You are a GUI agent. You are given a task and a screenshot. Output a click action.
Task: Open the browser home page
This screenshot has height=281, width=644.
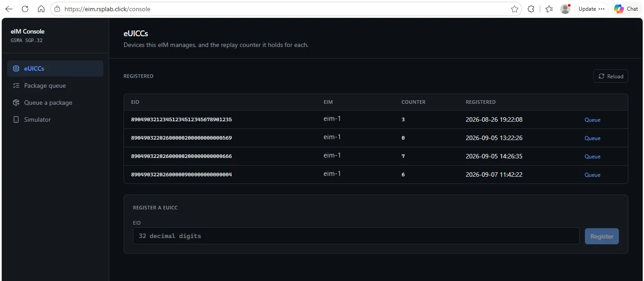[x=41, y=9]
